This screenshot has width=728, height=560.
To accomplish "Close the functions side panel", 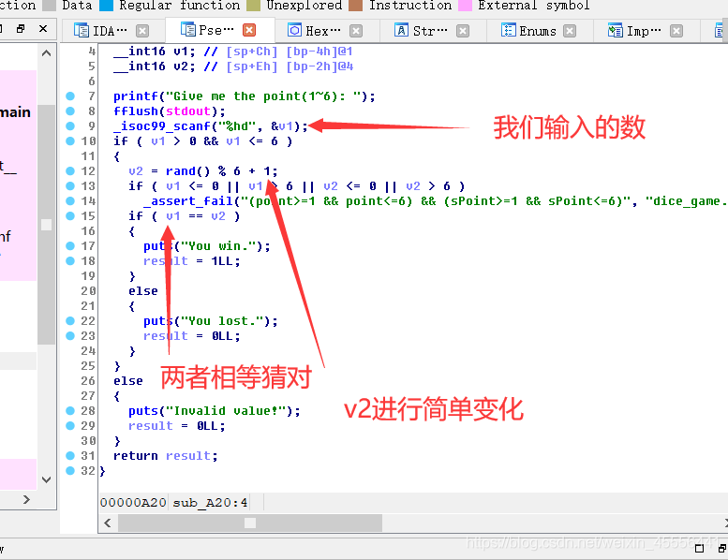I will [x=43, y=29].
